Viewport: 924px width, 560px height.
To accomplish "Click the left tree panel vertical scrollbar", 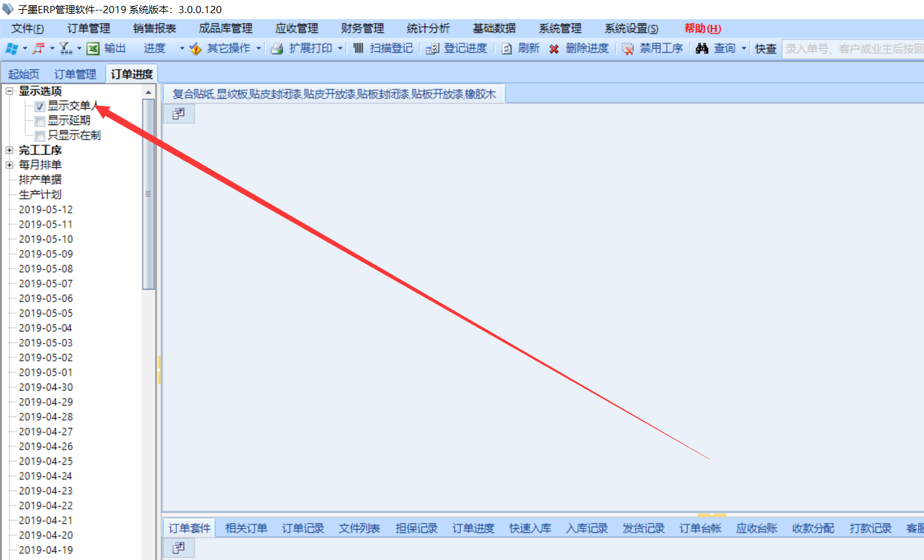I will (148, 194).
